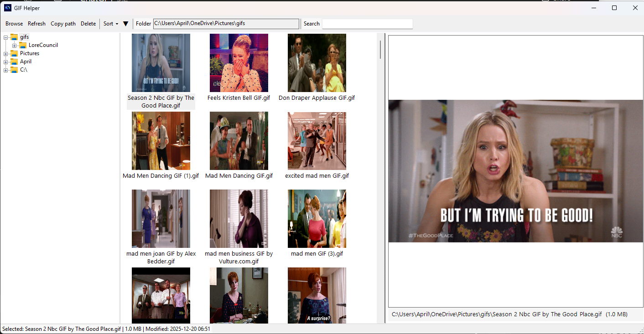Screen dimensions: 644x334
Task: Click the file path text below preview
Action: 509,314
